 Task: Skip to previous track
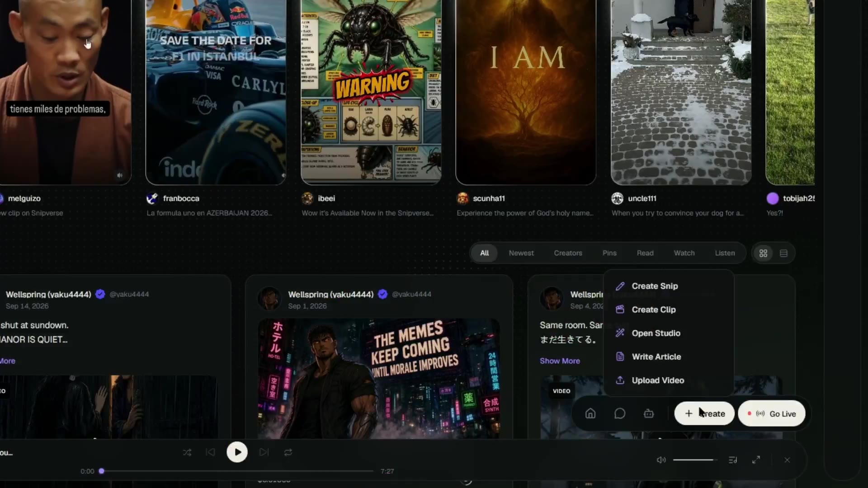pos(211,452)
